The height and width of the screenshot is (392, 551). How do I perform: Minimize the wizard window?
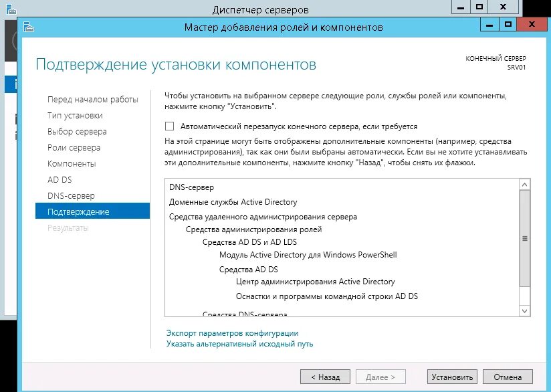pos(489,25)
